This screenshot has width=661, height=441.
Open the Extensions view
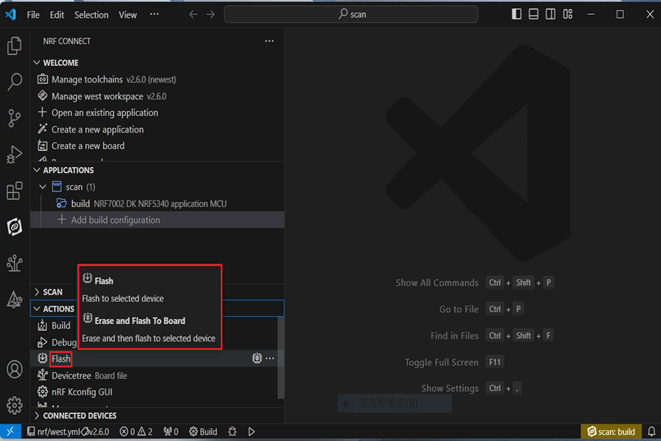point(15,191)
